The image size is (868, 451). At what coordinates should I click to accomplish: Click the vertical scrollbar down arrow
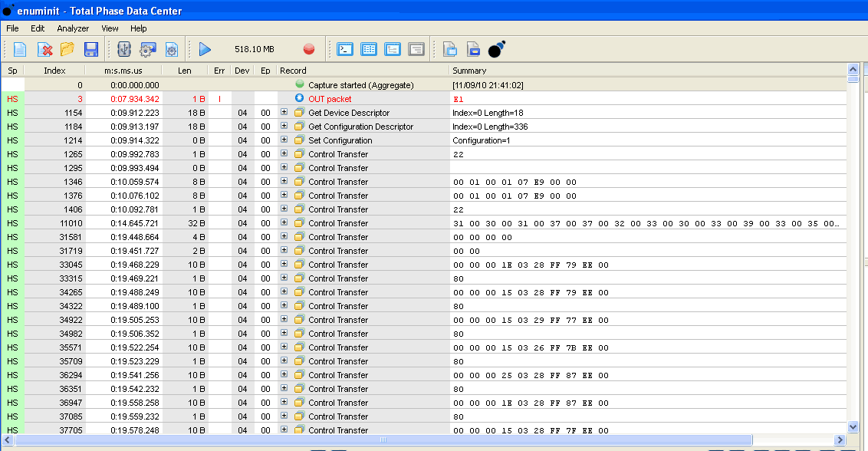click(853, 426)
